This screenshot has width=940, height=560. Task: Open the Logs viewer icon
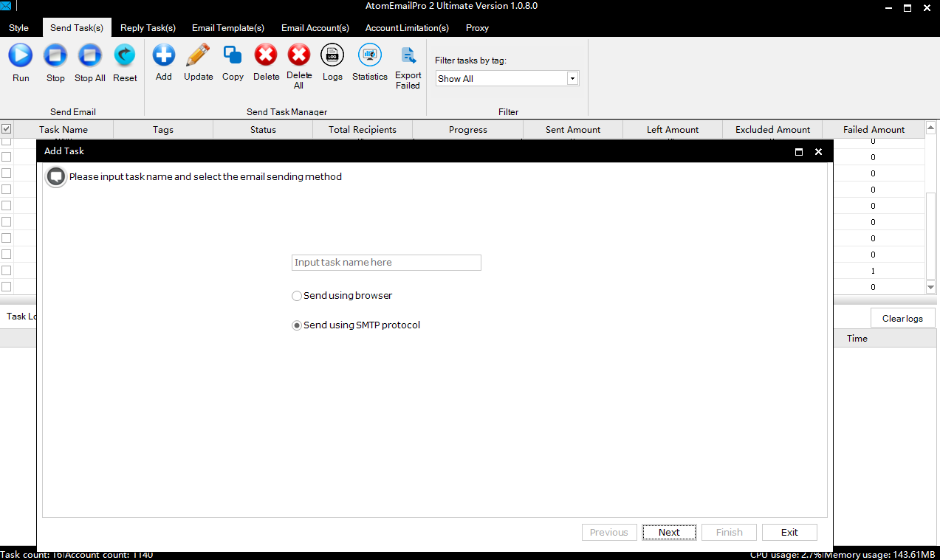pos(332,55)
